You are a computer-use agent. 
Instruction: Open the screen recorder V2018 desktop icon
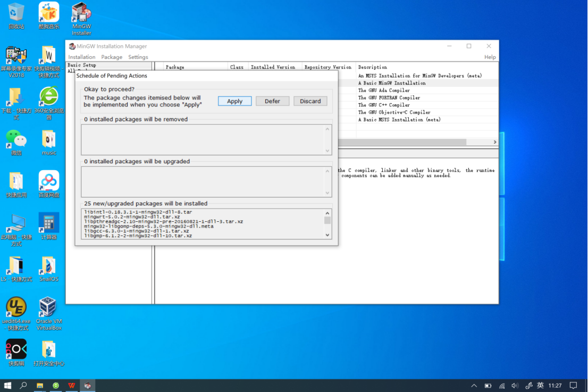coord(16,62)
